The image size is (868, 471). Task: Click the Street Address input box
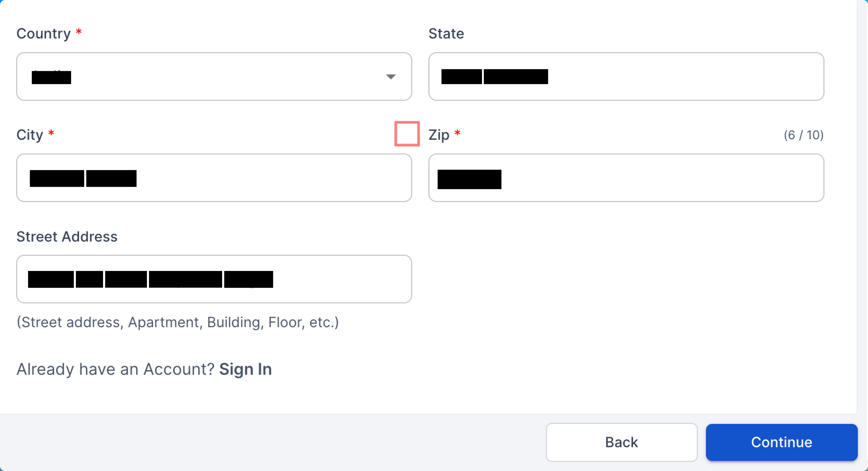pos(214,279)
